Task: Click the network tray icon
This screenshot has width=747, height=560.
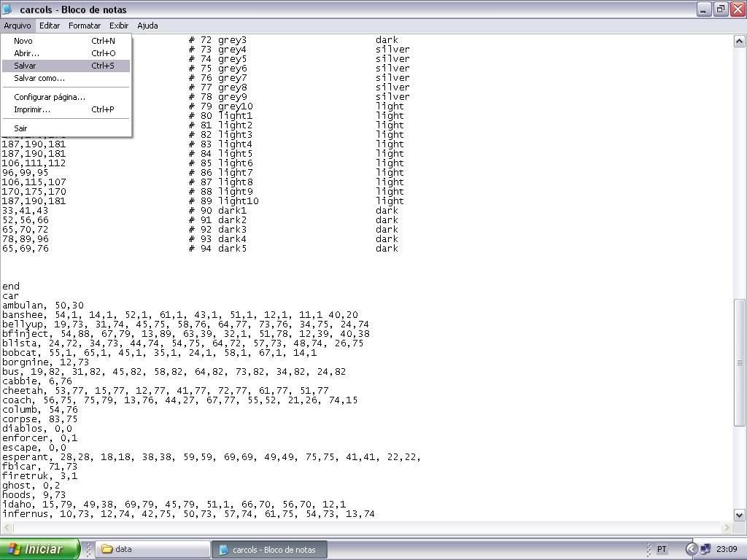Action: pyautogui.click(x=705, y=549)
